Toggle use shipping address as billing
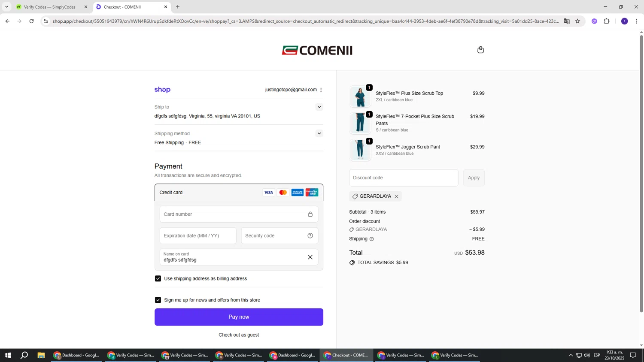Viewport: 644px width, 362px height. click(x=158, y=279)
